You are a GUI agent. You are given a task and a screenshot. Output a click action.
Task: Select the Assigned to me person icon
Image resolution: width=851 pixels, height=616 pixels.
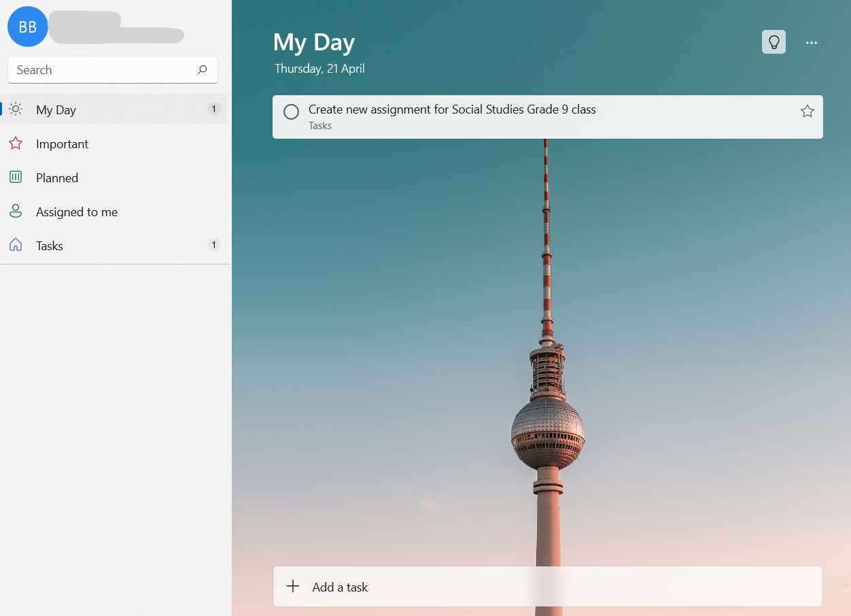16,211
